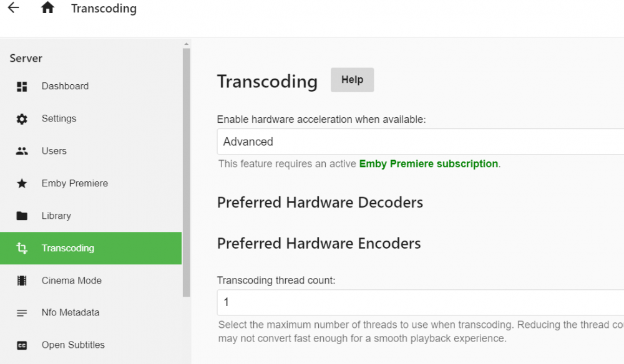Click the Dashboard grid icon

[x=22, y=86]
